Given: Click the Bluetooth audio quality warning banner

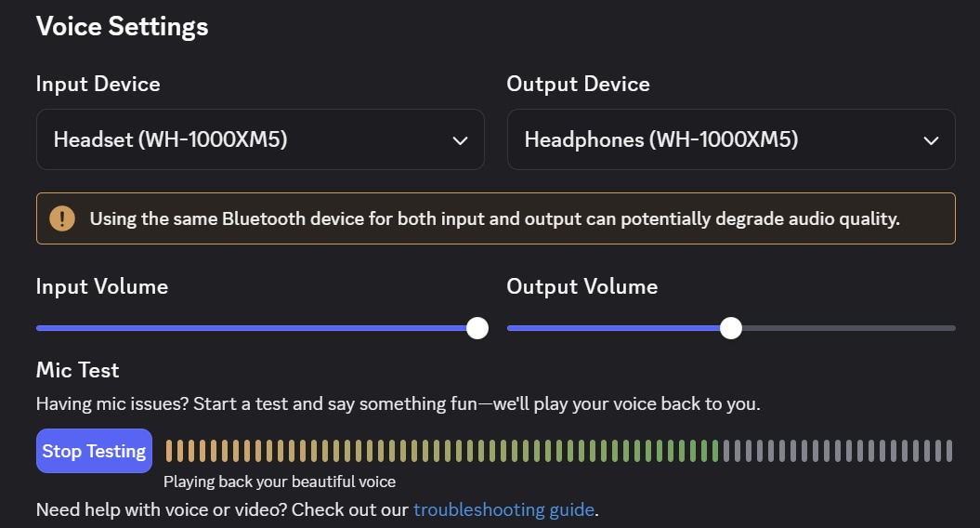Looking at the screenshot, I should [x=496, y=218].
